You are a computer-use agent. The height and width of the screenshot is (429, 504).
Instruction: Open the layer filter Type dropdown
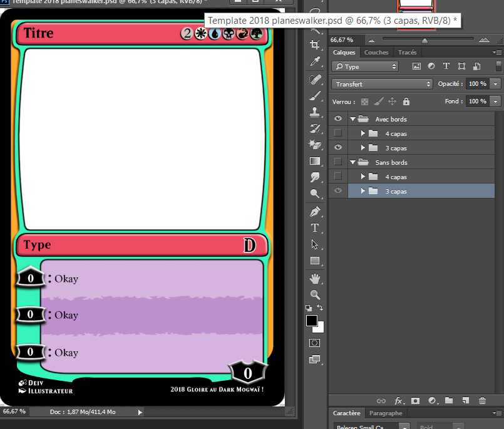(x=365, y=66)
